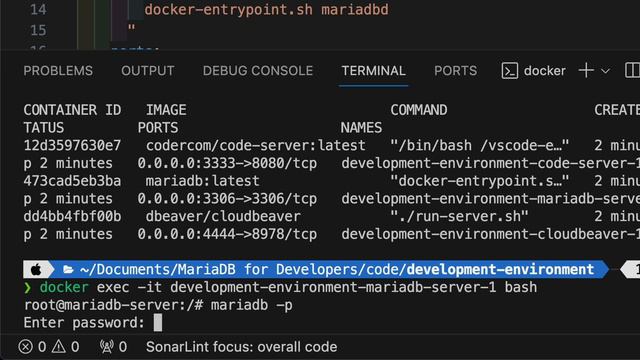This screenshot has height=360, width=640.
Task: Click the dbeaver/cloudbeaver image text
Action: (x=223, y=217)
